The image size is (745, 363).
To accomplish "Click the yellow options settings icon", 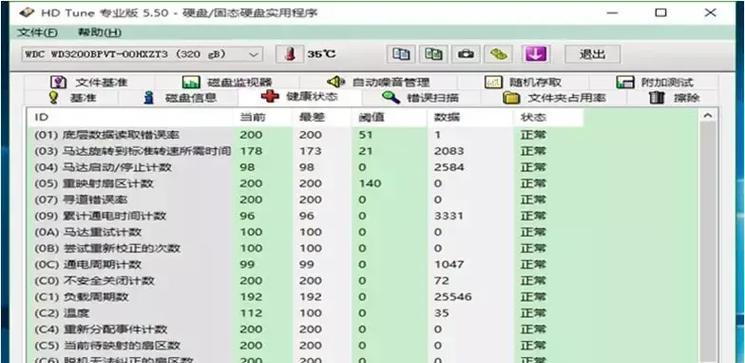I will click(498, 54).
